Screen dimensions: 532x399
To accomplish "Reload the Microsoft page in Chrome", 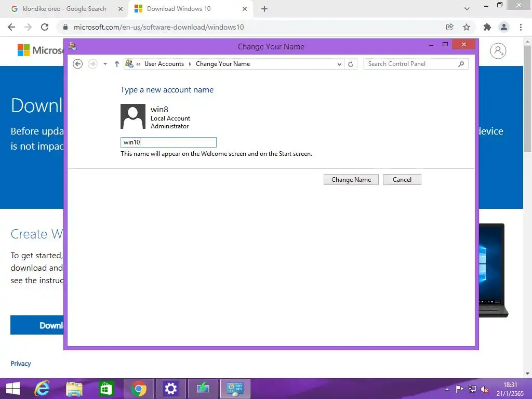I will [45, 27].
